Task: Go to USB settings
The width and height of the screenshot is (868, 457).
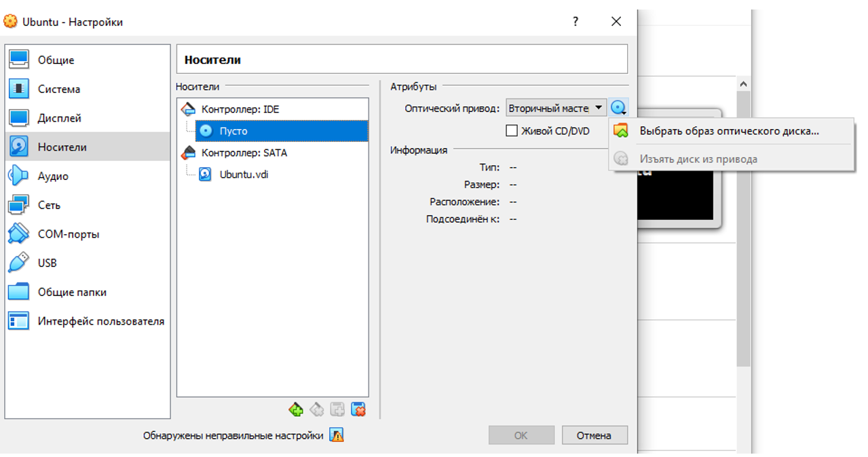Action: (x=87, y=263)
